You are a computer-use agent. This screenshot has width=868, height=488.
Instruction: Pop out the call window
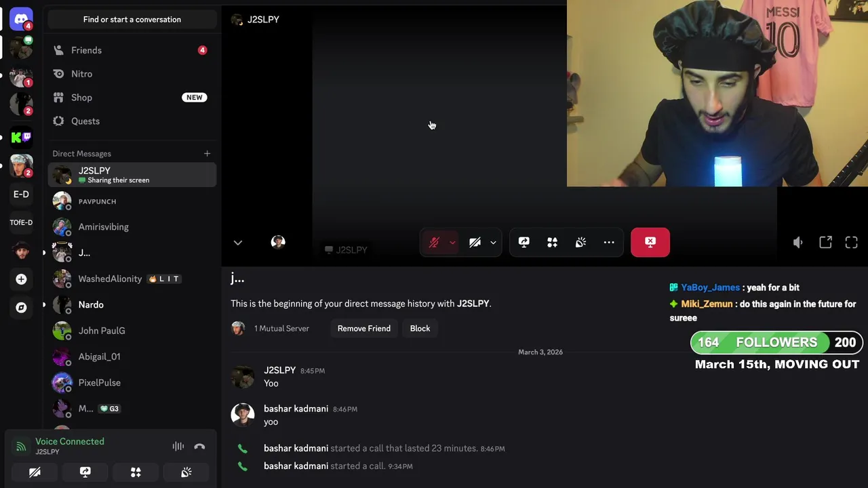coord(825,243)
